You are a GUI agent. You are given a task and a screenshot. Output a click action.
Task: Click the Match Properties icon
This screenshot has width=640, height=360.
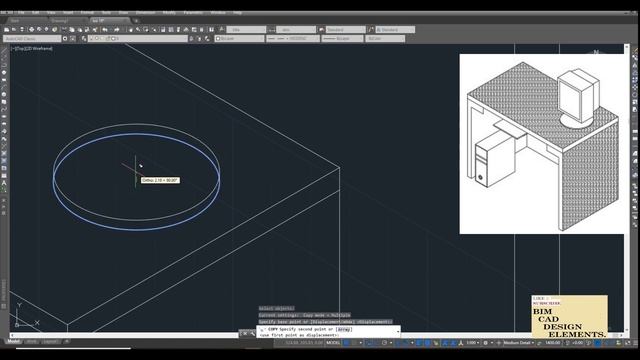tap(95, 29)
